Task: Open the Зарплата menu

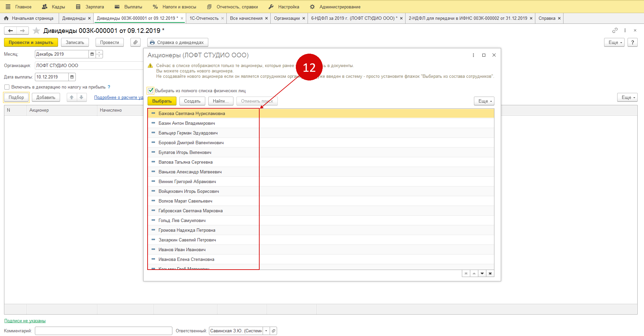Action: tap(90, 7)
